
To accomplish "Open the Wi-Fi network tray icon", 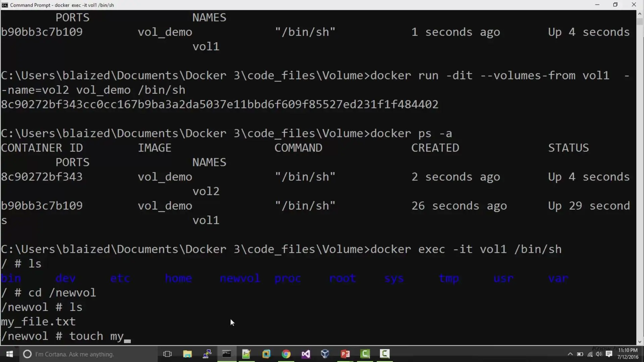I will point(590,354).
